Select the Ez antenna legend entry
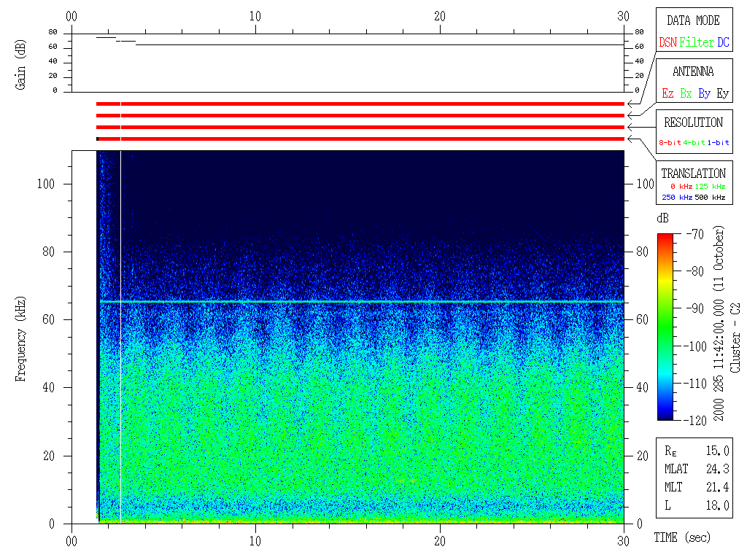This screenshot has width=747, height=560. tap(667, 94)
